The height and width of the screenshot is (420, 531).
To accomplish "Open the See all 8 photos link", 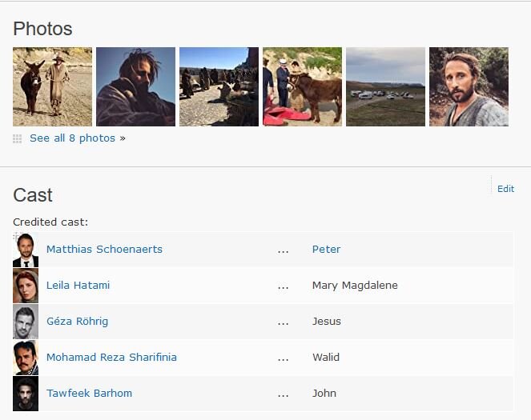I will pyautogui.click(x=73, y=138).
